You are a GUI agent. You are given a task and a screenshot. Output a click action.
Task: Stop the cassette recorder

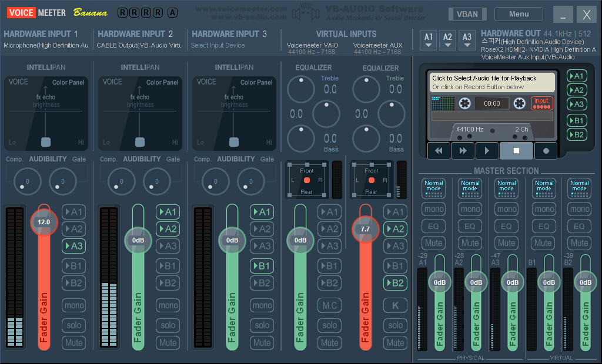coord(516,151)
